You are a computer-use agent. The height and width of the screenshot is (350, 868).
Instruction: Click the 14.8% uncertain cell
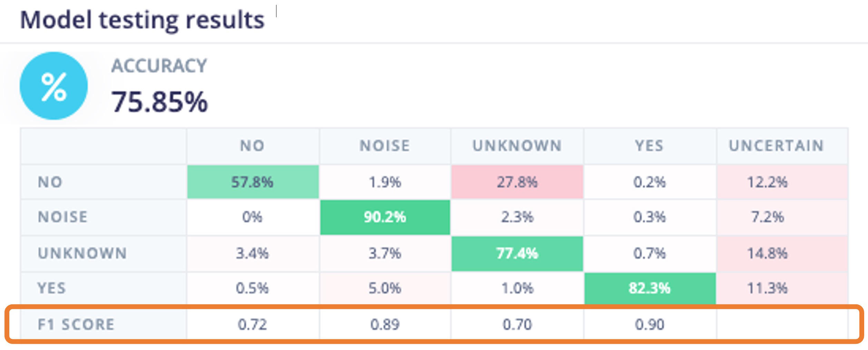(768, 253)
